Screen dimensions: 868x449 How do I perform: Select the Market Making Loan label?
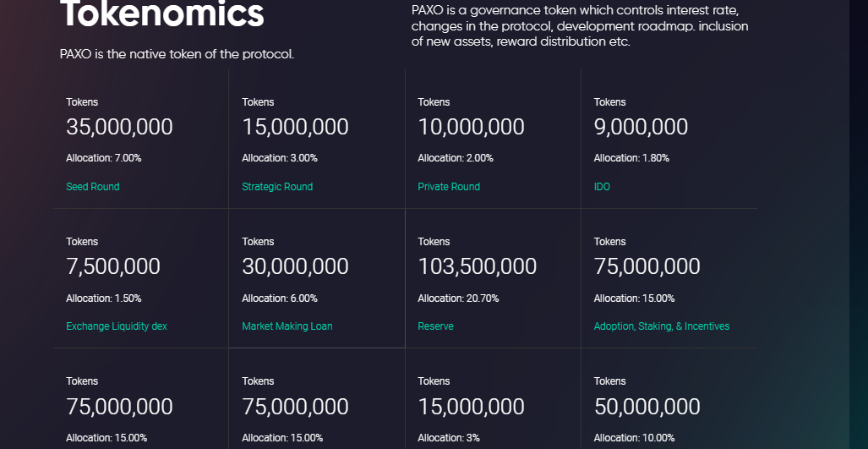click(287, 326)
